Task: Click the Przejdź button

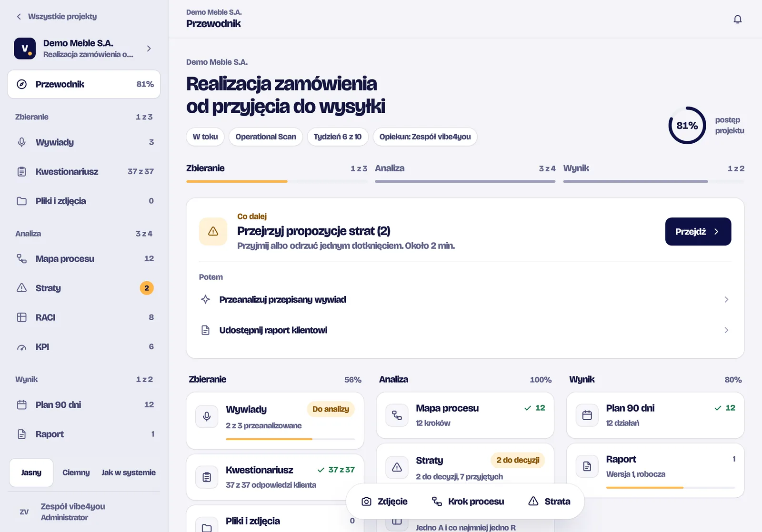Action: [x=698, y=232]
